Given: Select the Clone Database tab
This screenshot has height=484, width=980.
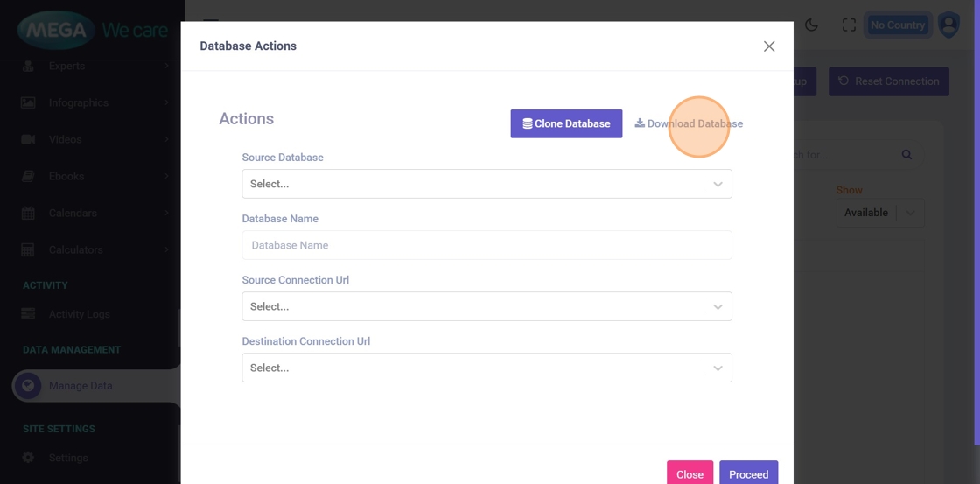Looking at the screenshot, I should [x=566, y=123].
